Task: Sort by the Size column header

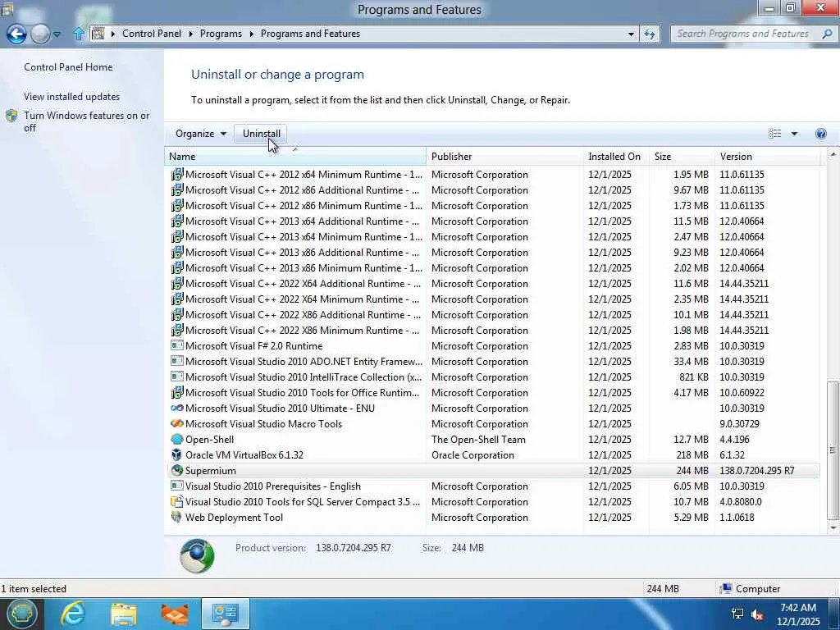Action: pos(682,157)
